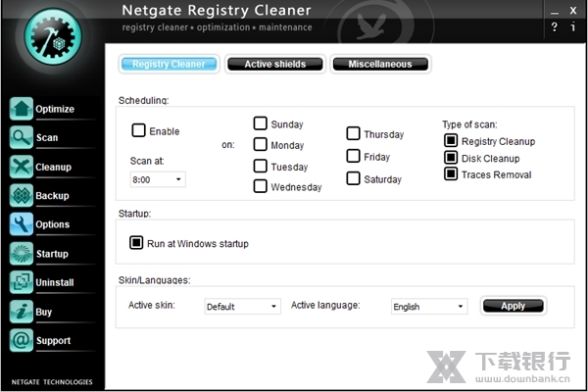Viewport: 588px width, 392px height.
Task: Open the Buy section label
Action: tap(43, 312)
